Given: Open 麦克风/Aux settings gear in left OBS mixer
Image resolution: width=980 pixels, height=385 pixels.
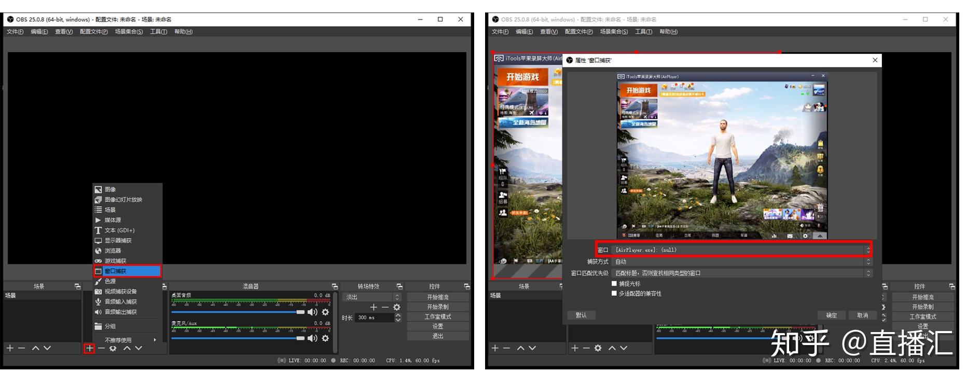Looking at the screenshot, I should click(325, 338).
